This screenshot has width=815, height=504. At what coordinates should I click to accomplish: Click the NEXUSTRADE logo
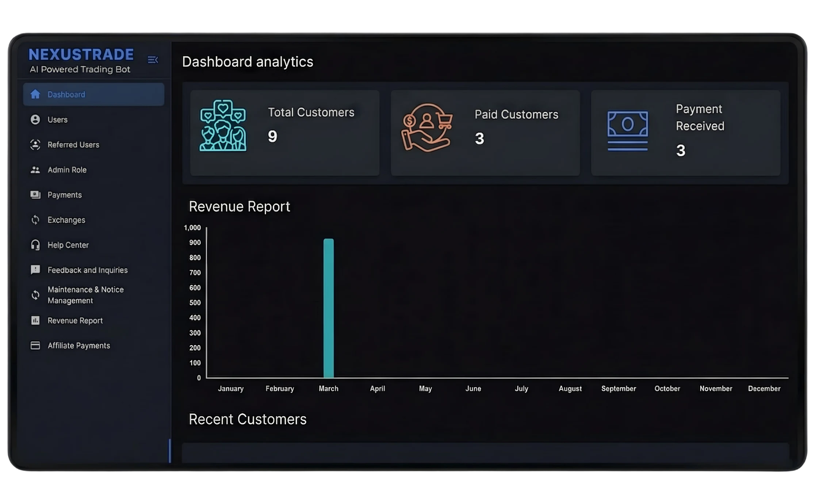tap(81, 55)
